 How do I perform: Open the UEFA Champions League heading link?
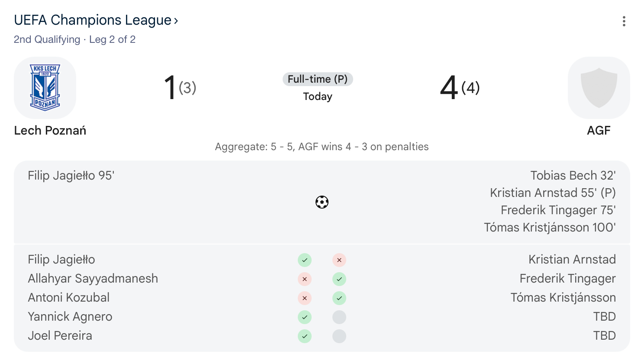pyautogui.click(x=93, y=20)
